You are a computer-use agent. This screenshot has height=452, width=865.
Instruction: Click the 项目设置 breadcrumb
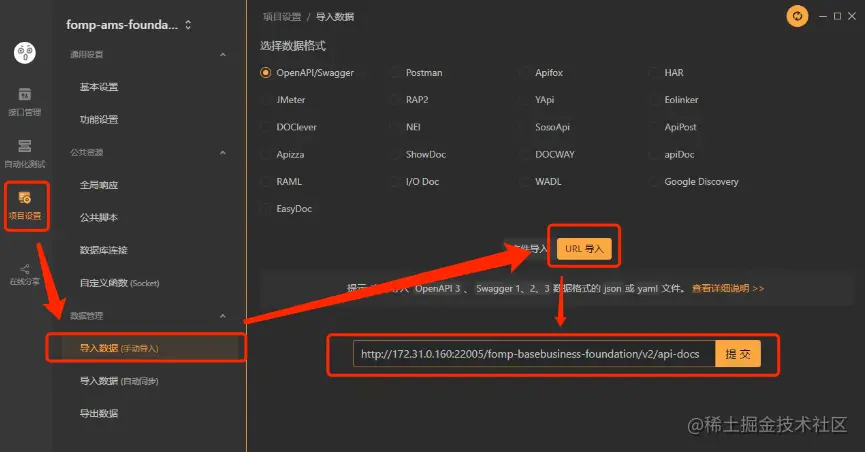282,17
